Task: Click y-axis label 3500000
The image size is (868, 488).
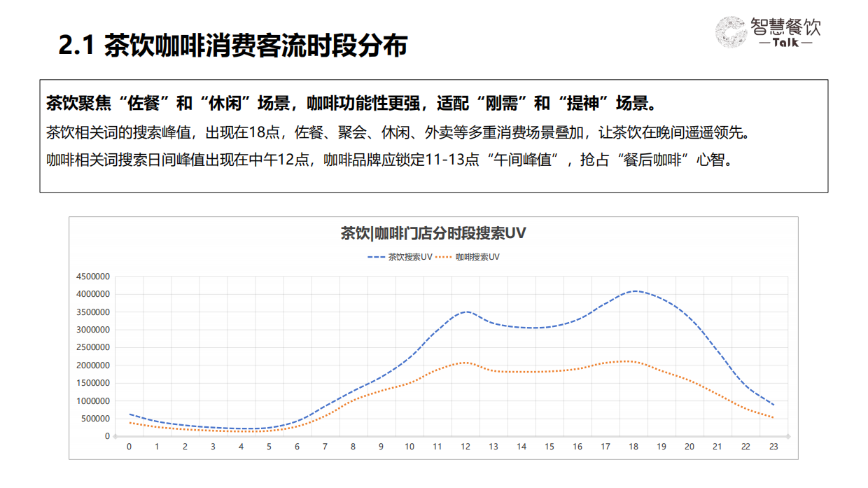Action: coord(93,312)
